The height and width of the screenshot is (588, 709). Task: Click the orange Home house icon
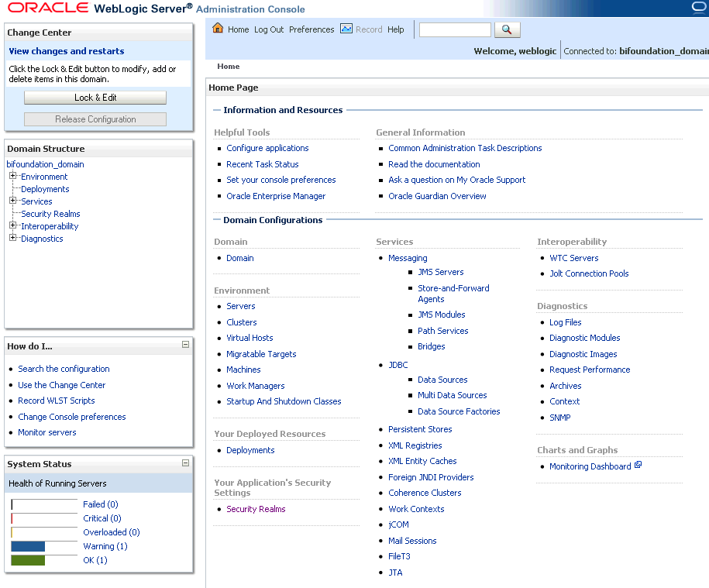coord(218,29)
